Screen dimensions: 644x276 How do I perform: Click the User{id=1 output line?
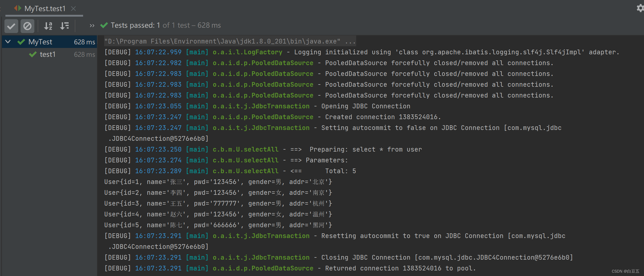(218, 182)
